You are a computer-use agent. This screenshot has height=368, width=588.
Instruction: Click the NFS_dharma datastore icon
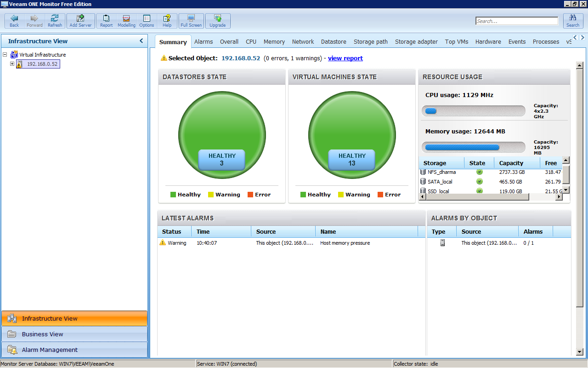(423, 172)
